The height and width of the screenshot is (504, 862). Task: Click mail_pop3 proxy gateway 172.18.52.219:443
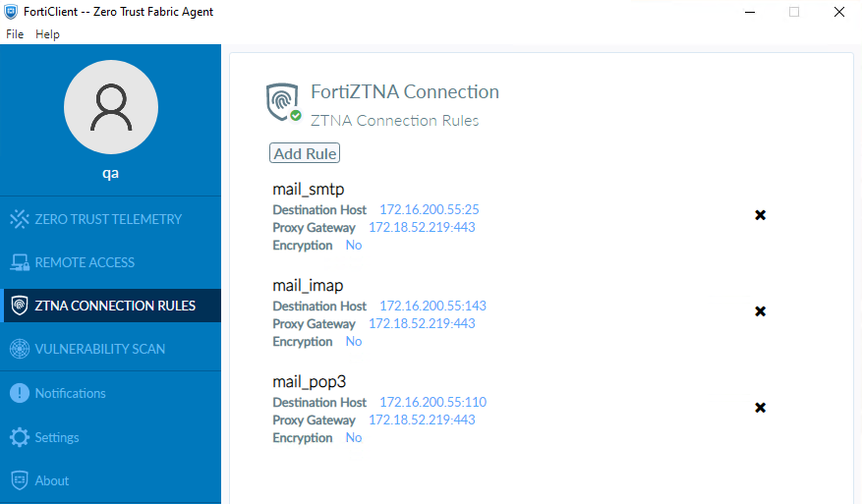(x=422, y=420)
